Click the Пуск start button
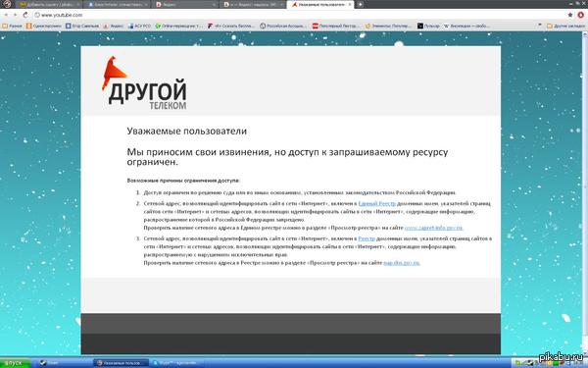Viewport: 588px width, 368px height. click(x=15, y=363)
